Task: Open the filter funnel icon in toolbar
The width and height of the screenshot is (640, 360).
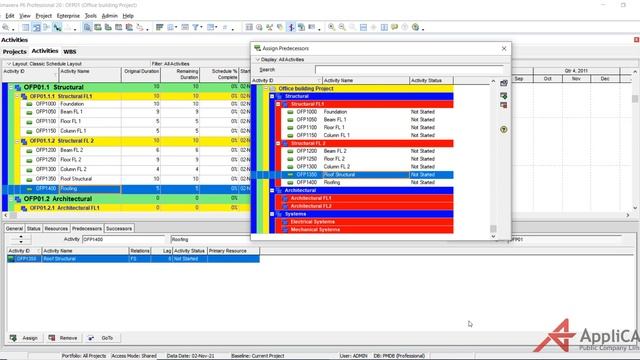Action: [x=196, y=27]
